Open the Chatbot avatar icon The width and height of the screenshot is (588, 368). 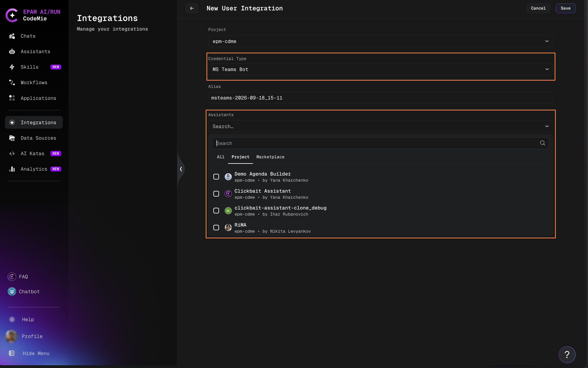pyautogui.click(x=12, y=291)
